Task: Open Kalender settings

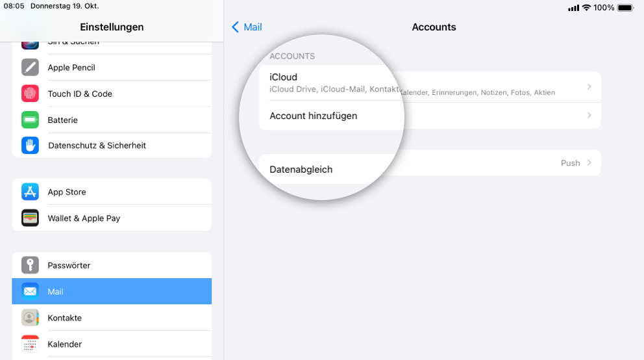Action: tap(112, 344)
